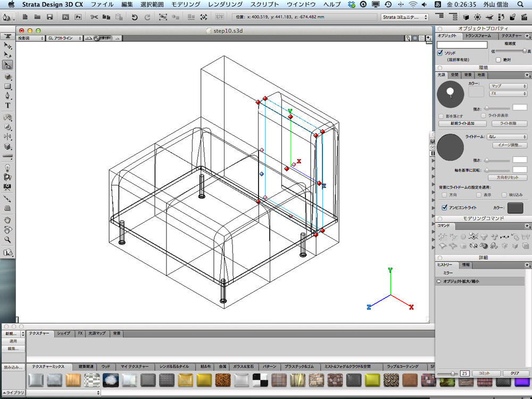The image size is (532, 399).
Task: Open the Strata コミュニティ dropdown
Action: [x=404, y=17]
